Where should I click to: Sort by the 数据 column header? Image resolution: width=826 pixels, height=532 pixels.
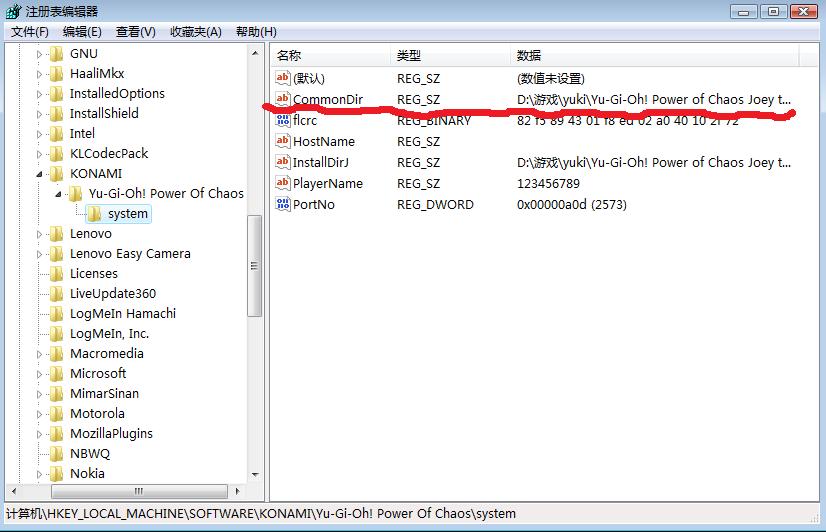click(655, 55)
